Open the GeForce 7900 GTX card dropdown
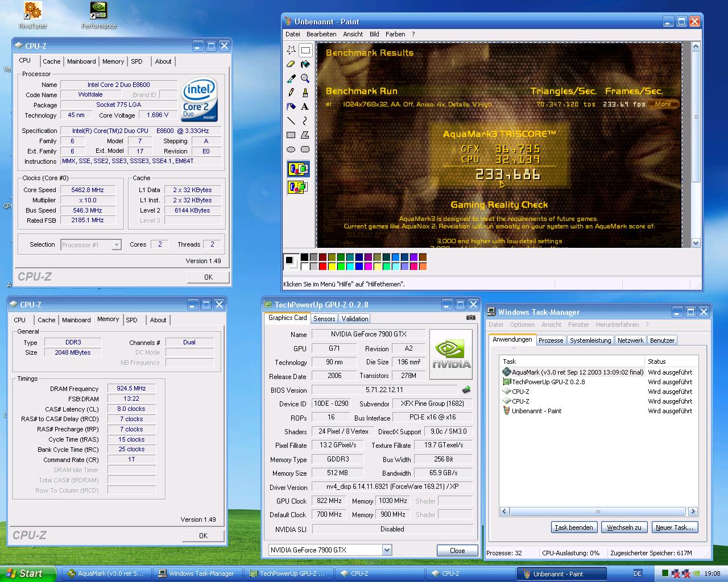 click(387, 550)
